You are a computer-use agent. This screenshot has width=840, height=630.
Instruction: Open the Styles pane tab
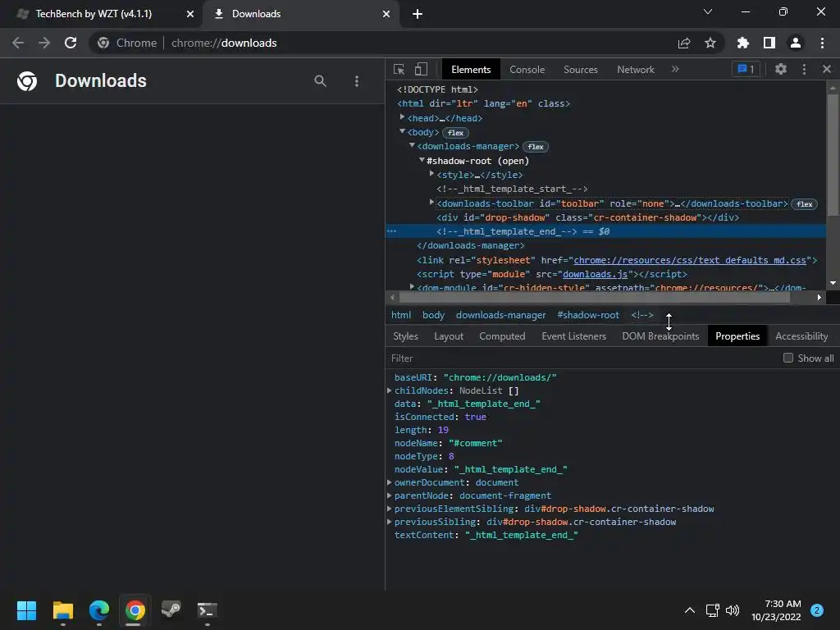[405, 336]
